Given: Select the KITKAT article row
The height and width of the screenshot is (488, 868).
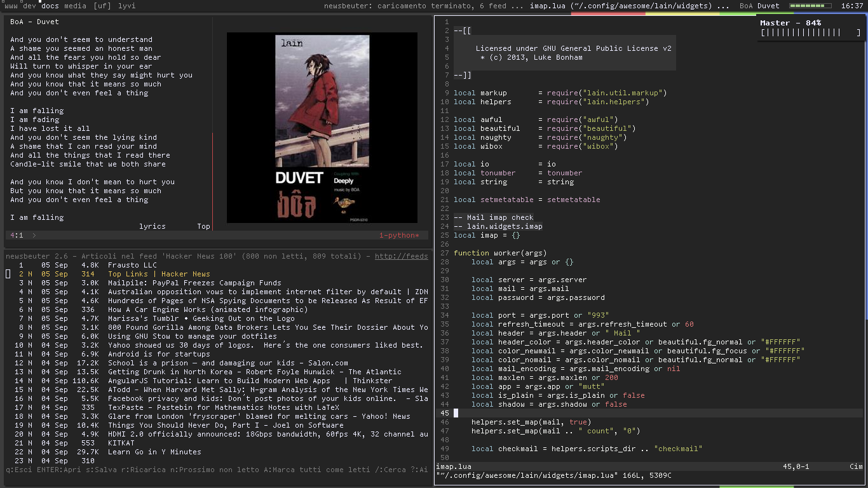Looking at the screenshot, I should (217, 443).
